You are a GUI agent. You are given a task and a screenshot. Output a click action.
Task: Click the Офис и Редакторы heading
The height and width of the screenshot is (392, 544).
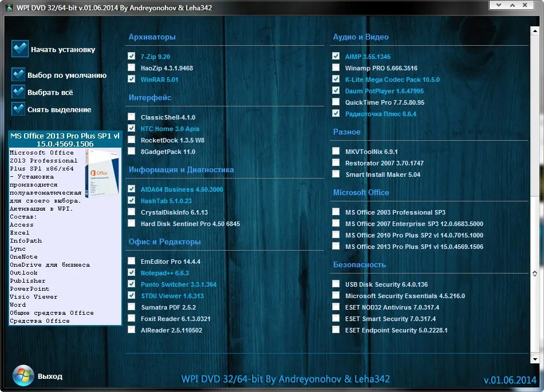tap(165, 241)
